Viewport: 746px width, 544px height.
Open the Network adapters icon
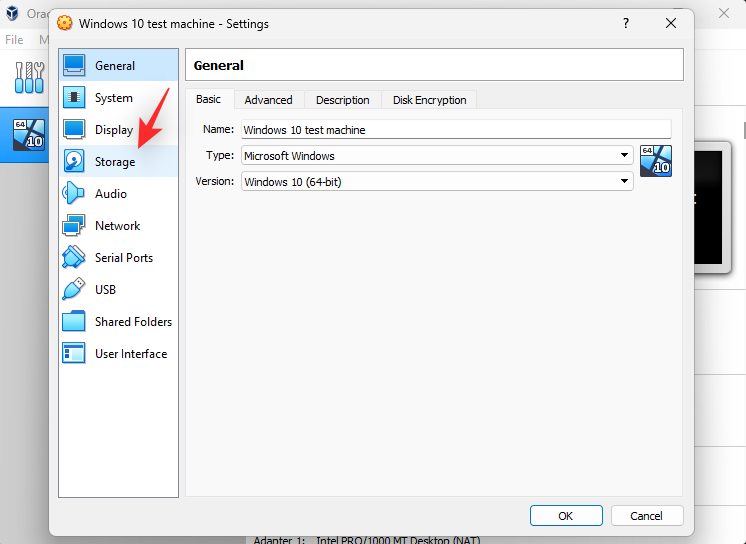point(74,226)
